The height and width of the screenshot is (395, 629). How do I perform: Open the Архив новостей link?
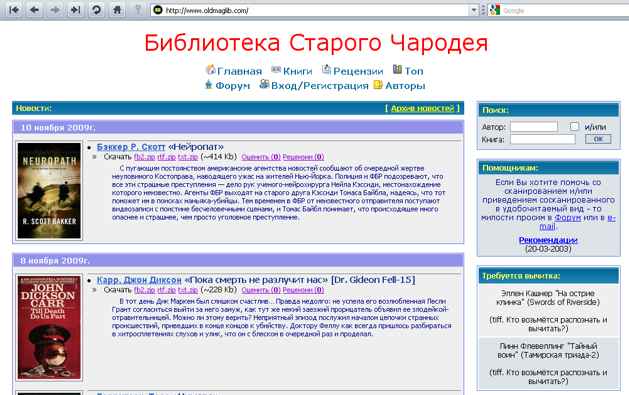(x=422, y=108)
